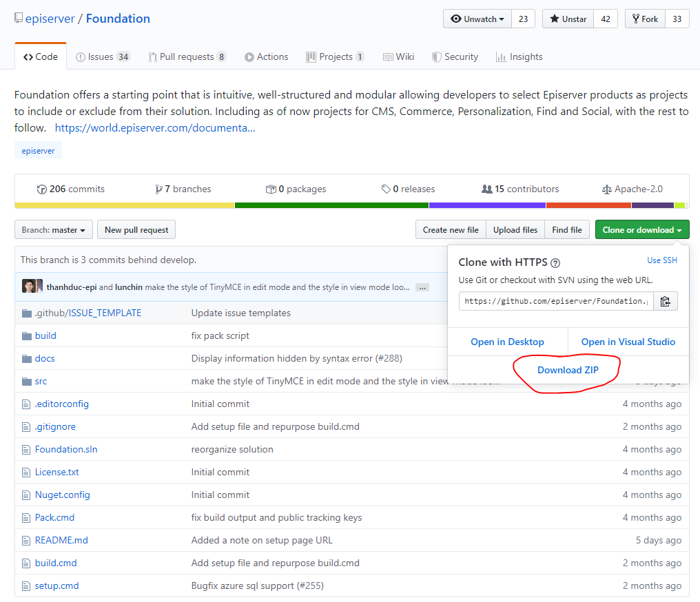Click the help question mark beside Clone with HTTPS
The image size is (700, 602).
click(555, 263)
